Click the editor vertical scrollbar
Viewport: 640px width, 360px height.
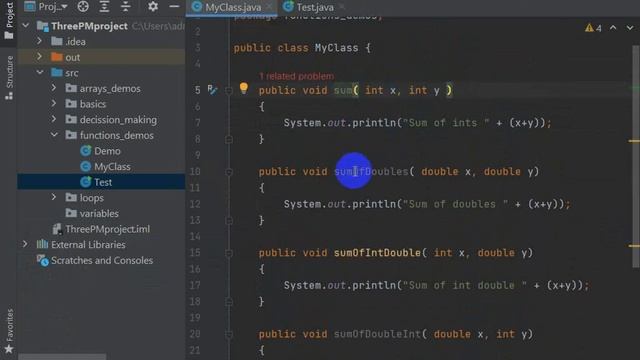[636, 155]
